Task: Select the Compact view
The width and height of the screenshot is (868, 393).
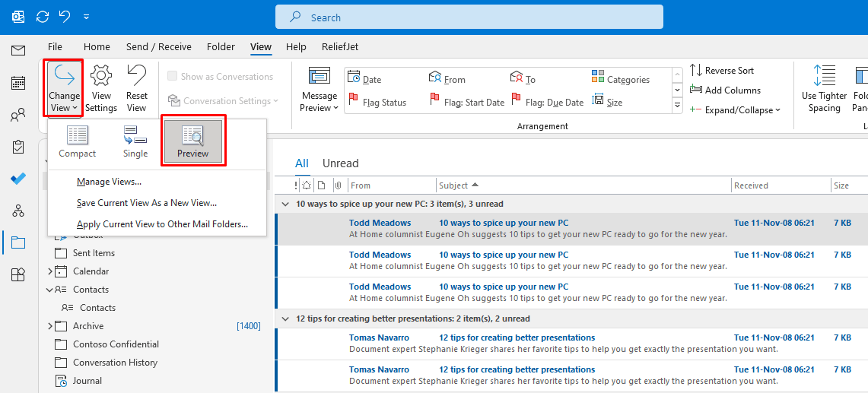Action: pyautogui.click(x=77, y=142)
